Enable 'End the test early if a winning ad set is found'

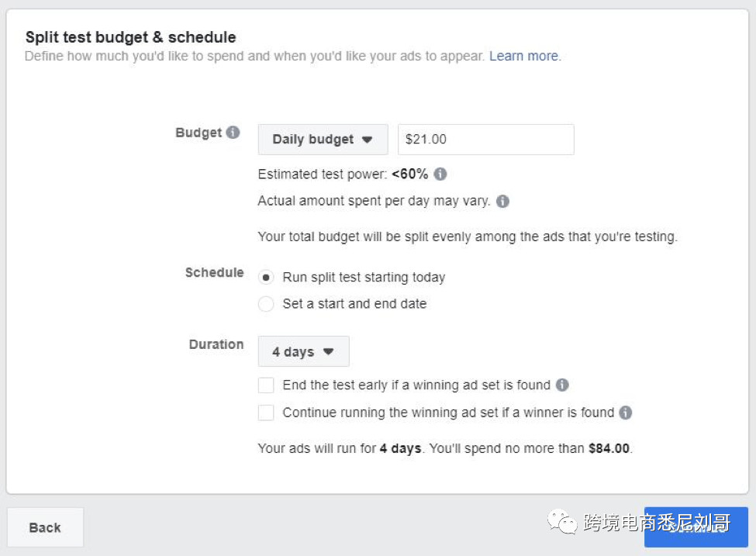click(x=266, y=385)
